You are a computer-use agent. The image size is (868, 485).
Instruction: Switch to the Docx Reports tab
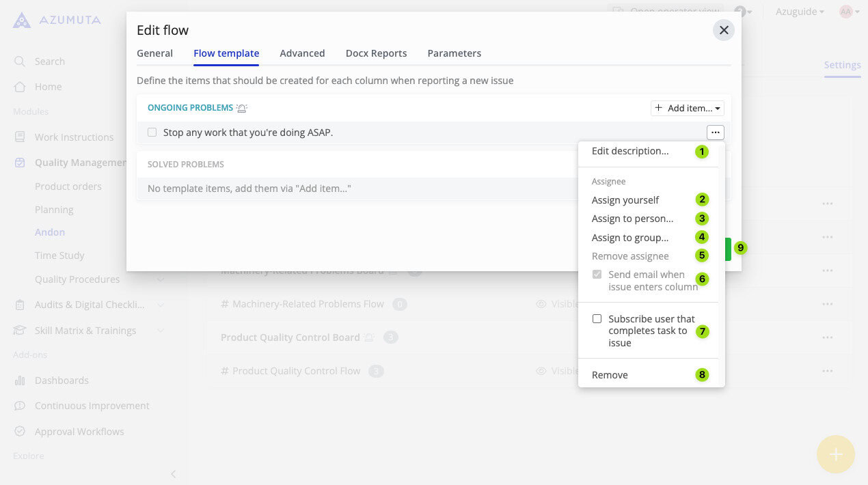[x=376, y=53]
